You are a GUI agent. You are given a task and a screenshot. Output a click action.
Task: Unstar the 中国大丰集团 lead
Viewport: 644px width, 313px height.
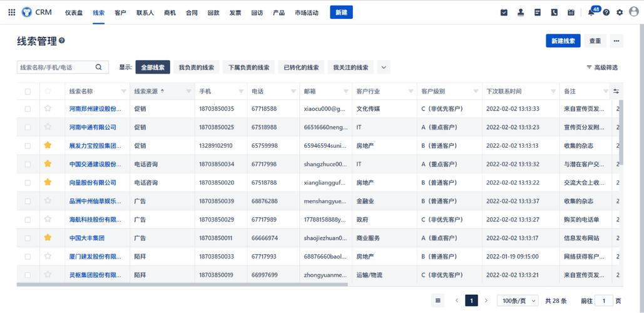(x=48, y=237)
